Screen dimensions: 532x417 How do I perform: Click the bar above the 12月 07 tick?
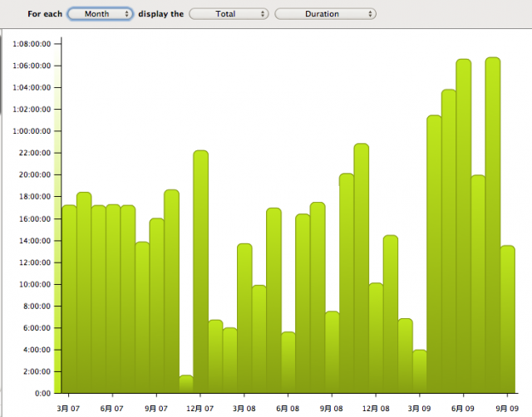(201, 272)
